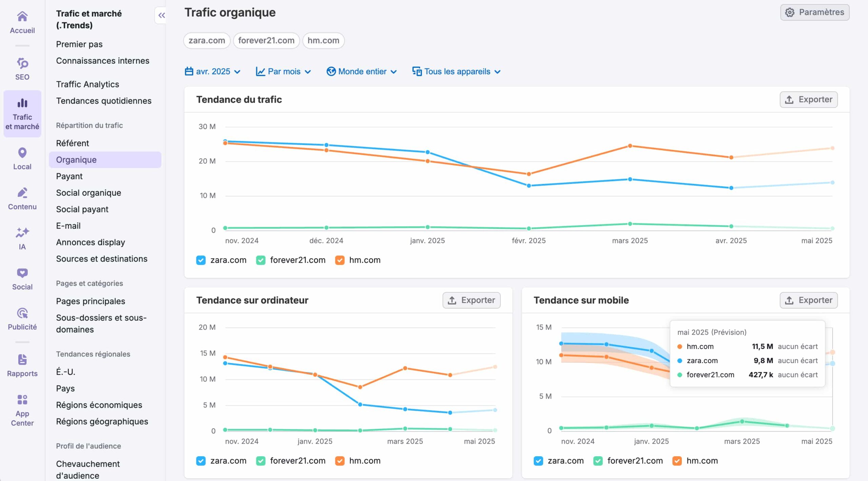Viewport: 868px width, 481px height.
Task: Click the devices icon beside Tous les appareils
Action: click(417, 71)
